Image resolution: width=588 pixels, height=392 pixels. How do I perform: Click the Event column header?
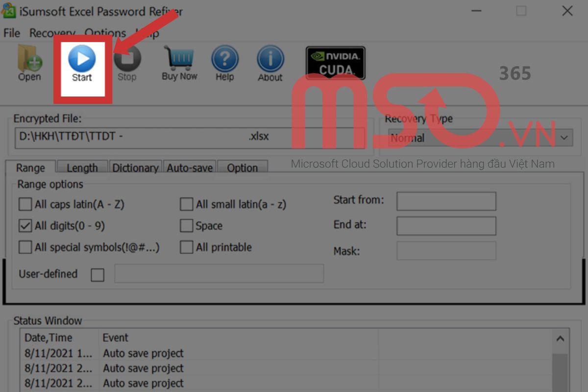pyautogui.click(x=116, y=338)
